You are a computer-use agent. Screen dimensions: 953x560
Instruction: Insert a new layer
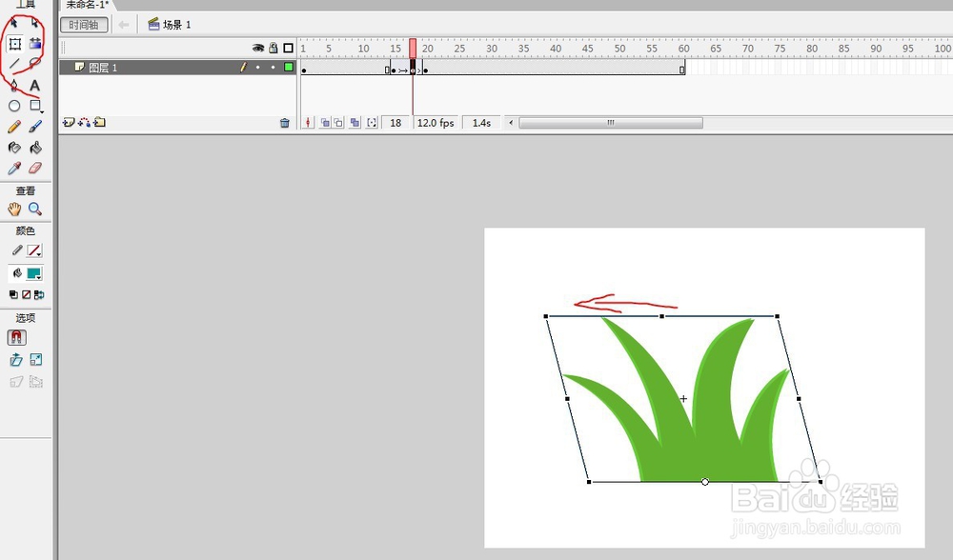(68, 123)
